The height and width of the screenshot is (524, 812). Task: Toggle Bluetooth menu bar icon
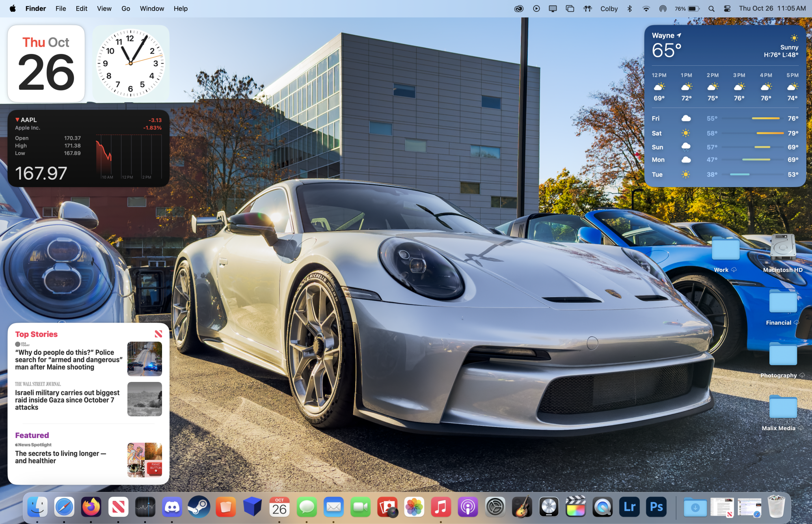629,8
